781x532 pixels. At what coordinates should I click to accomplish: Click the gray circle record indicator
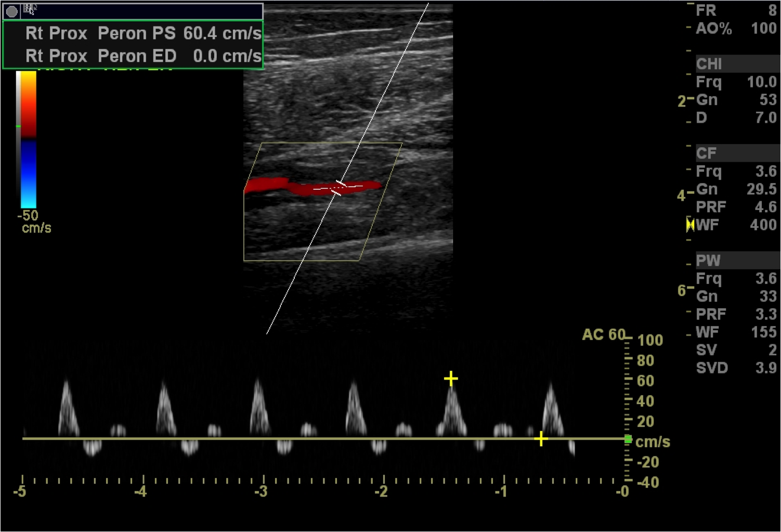click(x=11, y=11)
